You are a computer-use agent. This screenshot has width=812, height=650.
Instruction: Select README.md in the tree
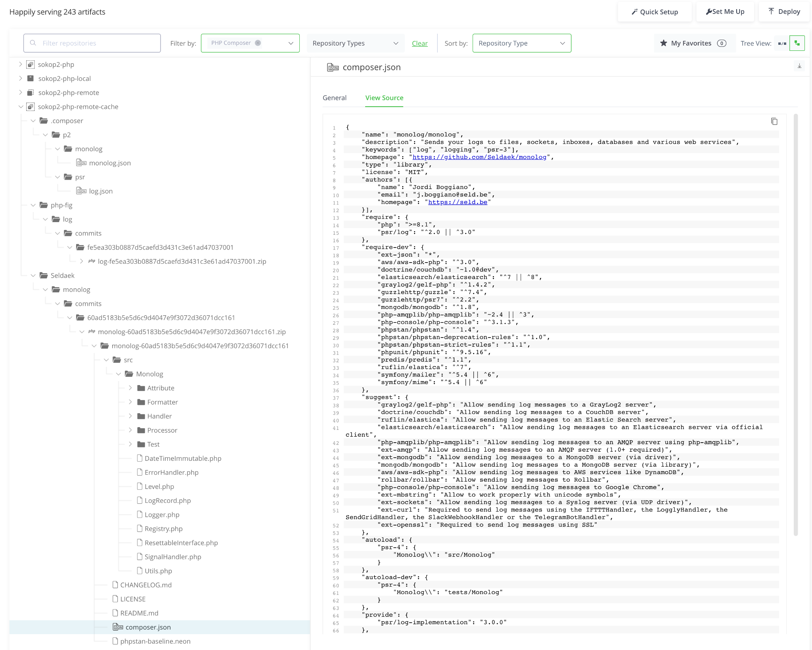tap(139, 613)
